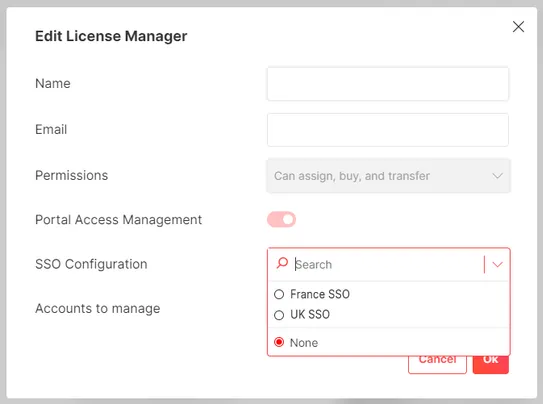Click the search magnifier icon

pos(282,263)
